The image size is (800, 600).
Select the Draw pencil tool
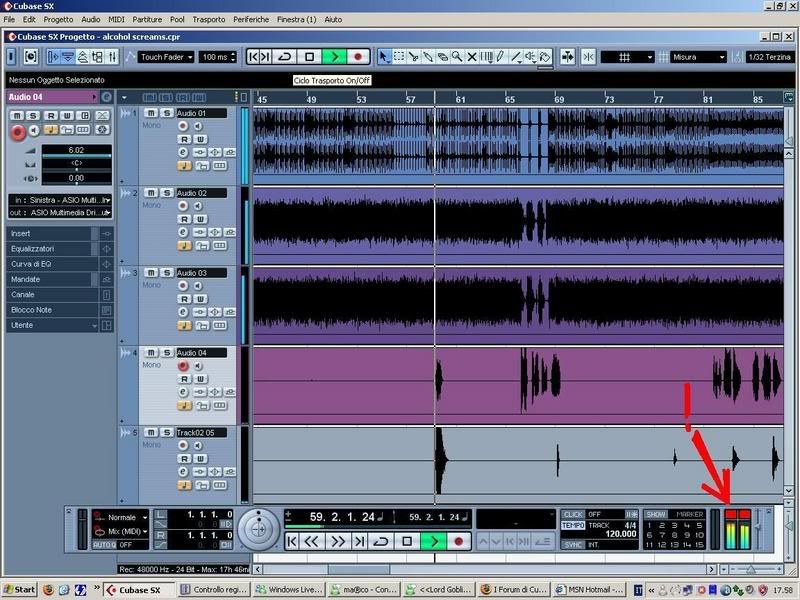tap(501, 57)
